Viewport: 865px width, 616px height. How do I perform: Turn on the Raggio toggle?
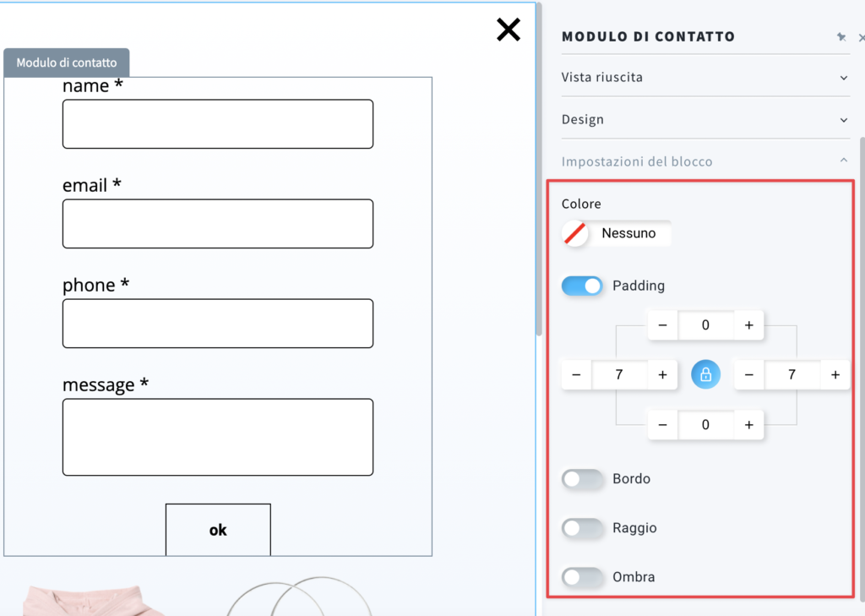click(x=582, y=528)
